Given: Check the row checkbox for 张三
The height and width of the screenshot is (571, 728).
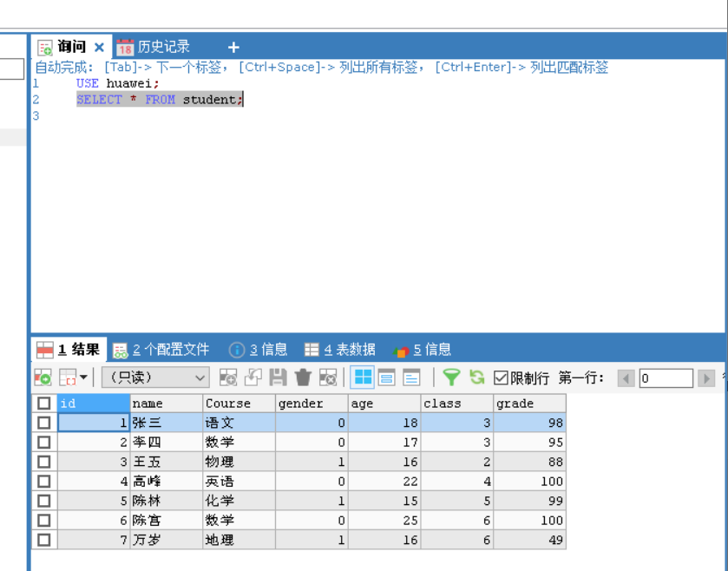Looking at the screenshot, I should (44, 423).
